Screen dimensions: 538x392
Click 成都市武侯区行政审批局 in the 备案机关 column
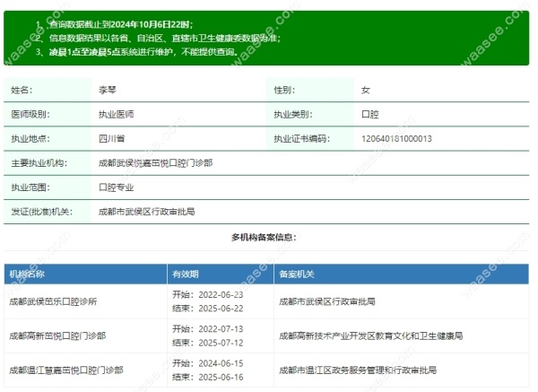point(327,301)
